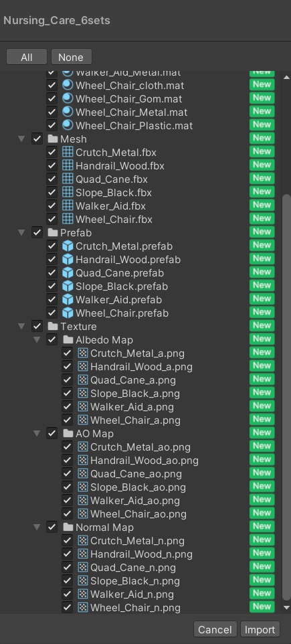This screenshot has width=291, height=644.
Task: Click the texture icon beside Walker_Aid_n.png
Action: (x=83, y=594)
